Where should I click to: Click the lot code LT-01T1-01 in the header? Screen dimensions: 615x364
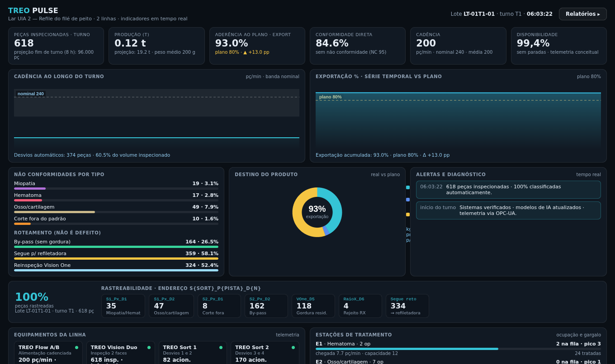479,14
